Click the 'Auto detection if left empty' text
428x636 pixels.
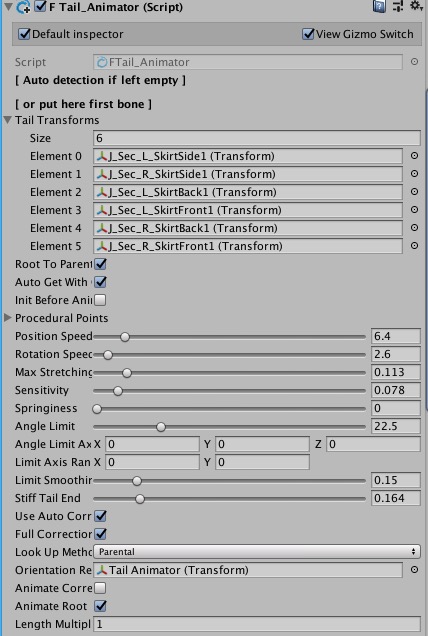click(x=100, y=80)
